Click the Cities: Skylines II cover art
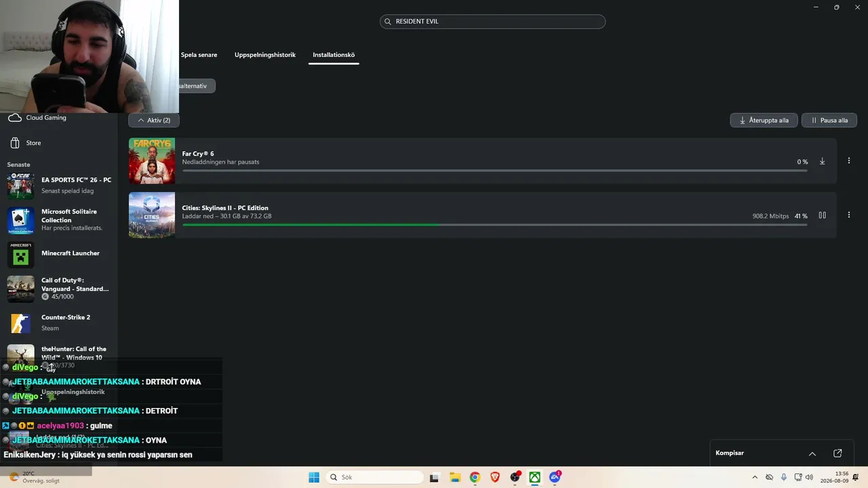This screenshot has width=868, height=488. coord(152,215)
